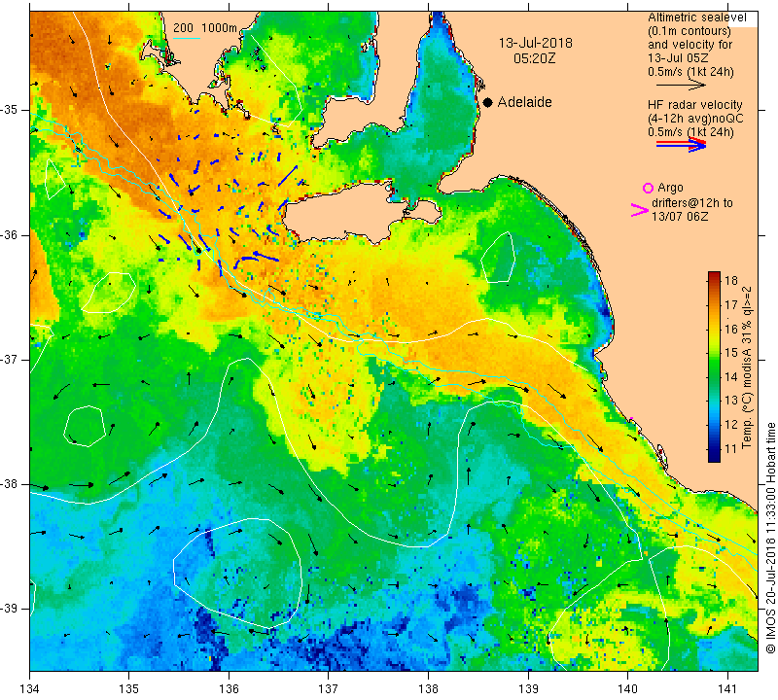Click the 138 longitude axis label

click(x=429, y=689)
